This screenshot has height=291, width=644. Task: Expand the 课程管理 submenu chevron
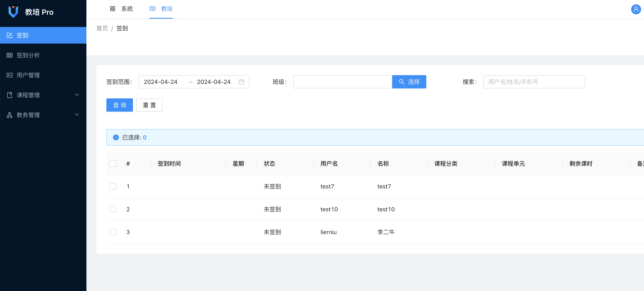point(77,95)
